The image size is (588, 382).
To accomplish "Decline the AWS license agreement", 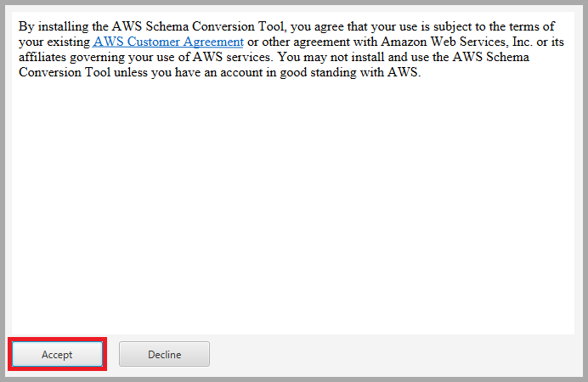I will click(x=164, y=354).
